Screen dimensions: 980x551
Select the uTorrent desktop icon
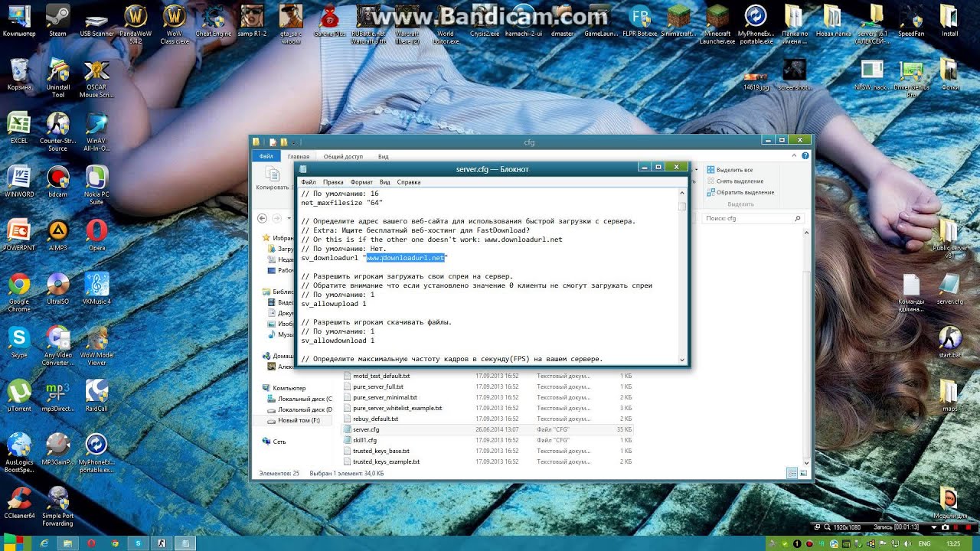[x=19, y=396]
